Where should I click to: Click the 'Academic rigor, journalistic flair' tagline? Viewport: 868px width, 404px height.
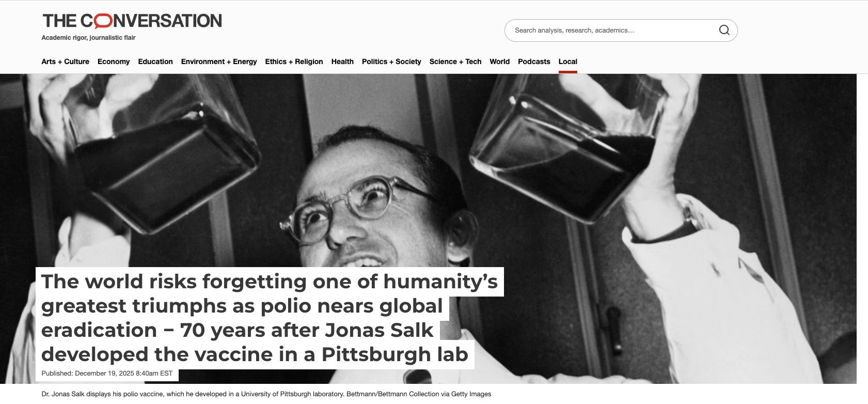pos(88,38)
